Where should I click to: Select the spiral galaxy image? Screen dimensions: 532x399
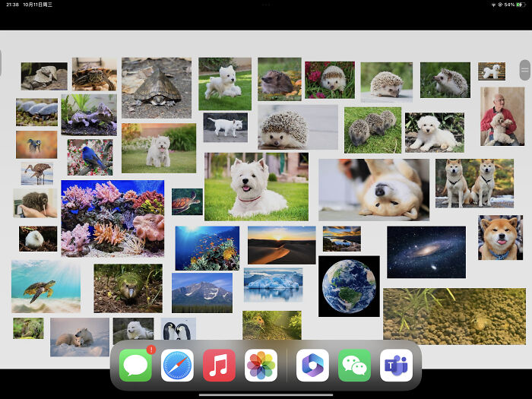426,252
